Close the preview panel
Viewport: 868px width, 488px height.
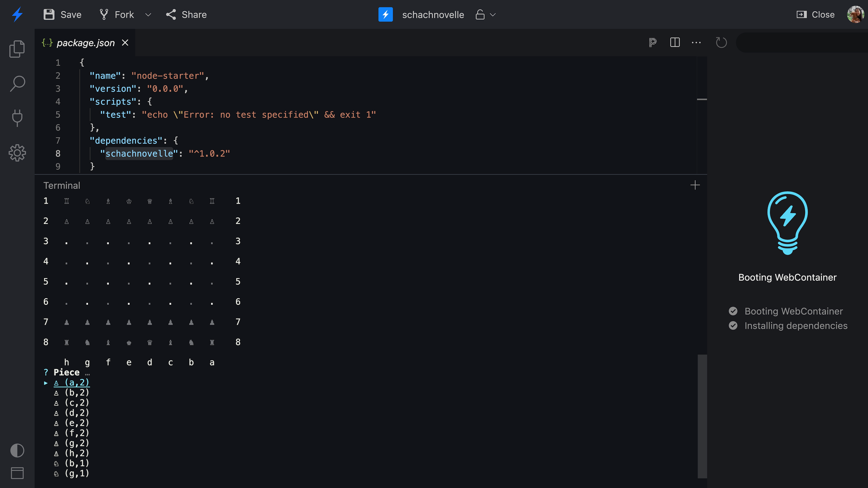click(x=815, y=14)
